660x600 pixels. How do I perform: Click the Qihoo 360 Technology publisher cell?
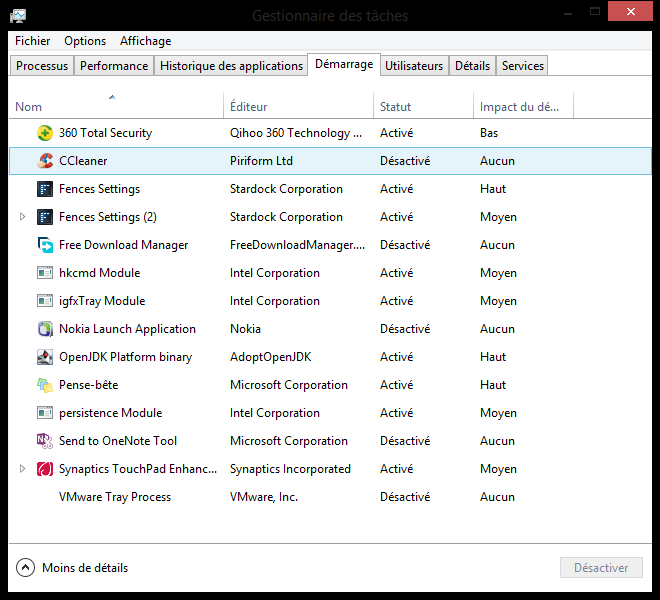295,133
